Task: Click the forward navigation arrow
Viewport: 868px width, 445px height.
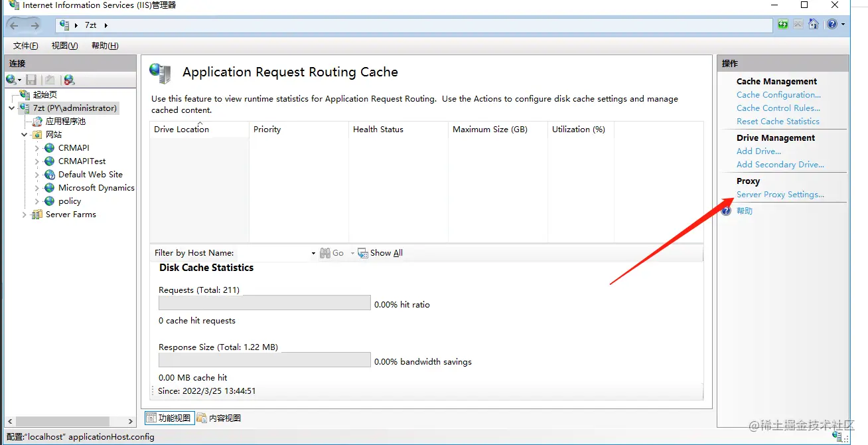Action: (35, 25)
